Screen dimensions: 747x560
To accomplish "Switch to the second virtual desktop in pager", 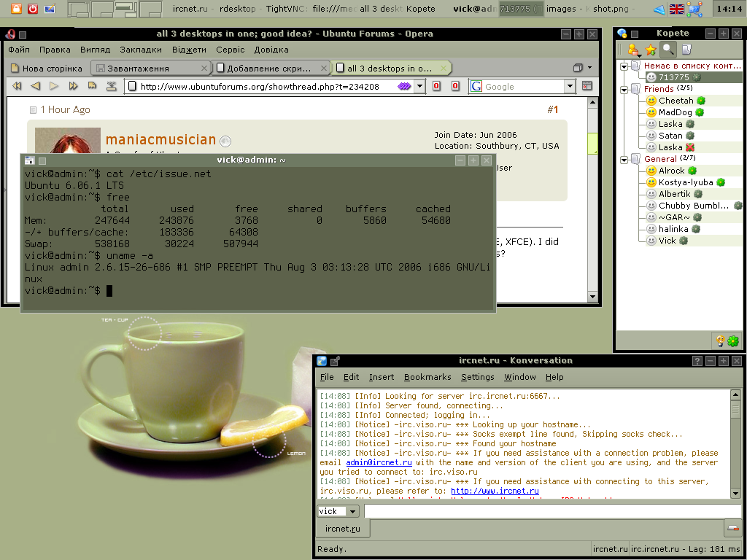I will point(102,9).
